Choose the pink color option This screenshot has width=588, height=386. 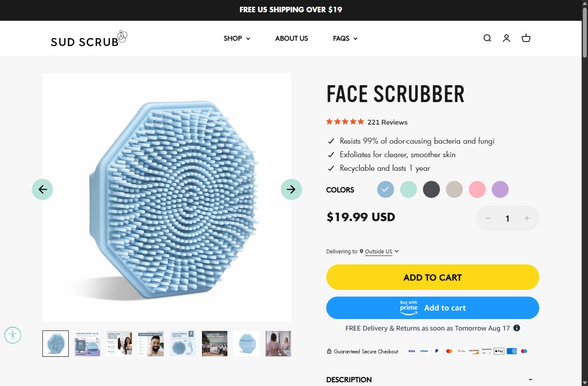coord(477,189)
